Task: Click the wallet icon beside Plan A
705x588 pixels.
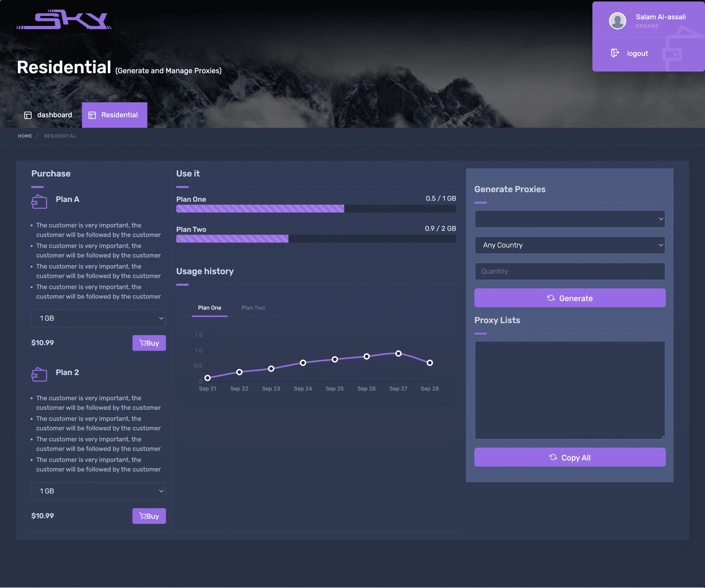Action: 39,201
